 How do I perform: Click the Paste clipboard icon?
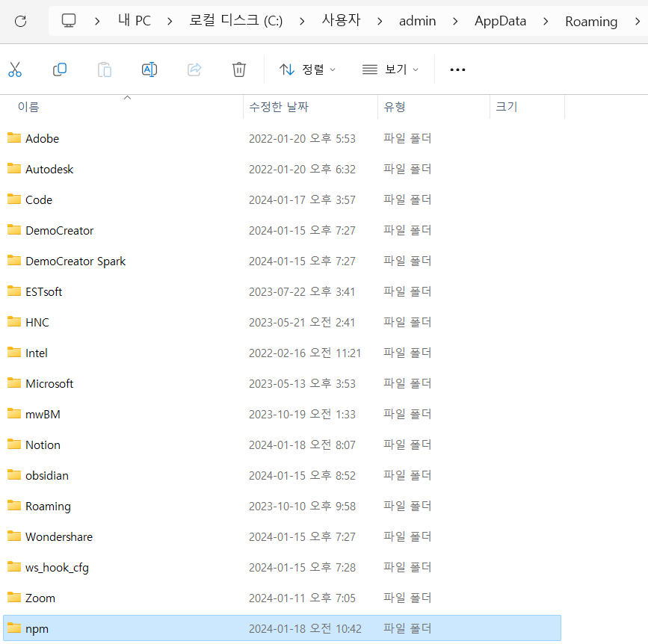point(105,69)
